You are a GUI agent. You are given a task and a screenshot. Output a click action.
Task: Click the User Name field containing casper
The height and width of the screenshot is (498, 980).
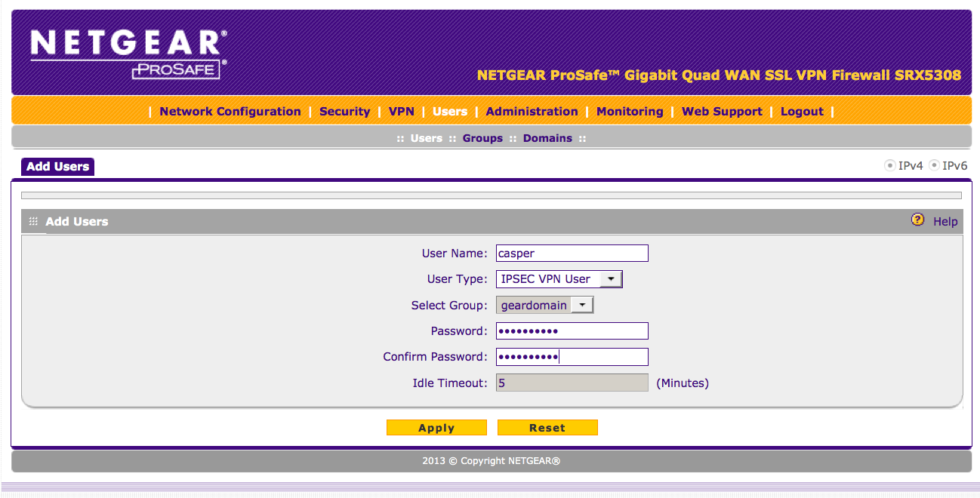click(x=572, y=254)
